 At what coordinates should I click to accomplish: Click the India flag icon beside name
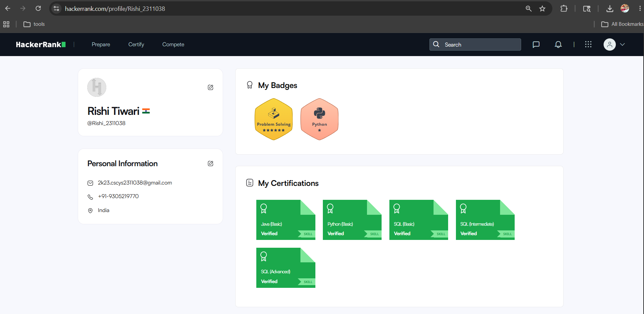click(146, 111)
